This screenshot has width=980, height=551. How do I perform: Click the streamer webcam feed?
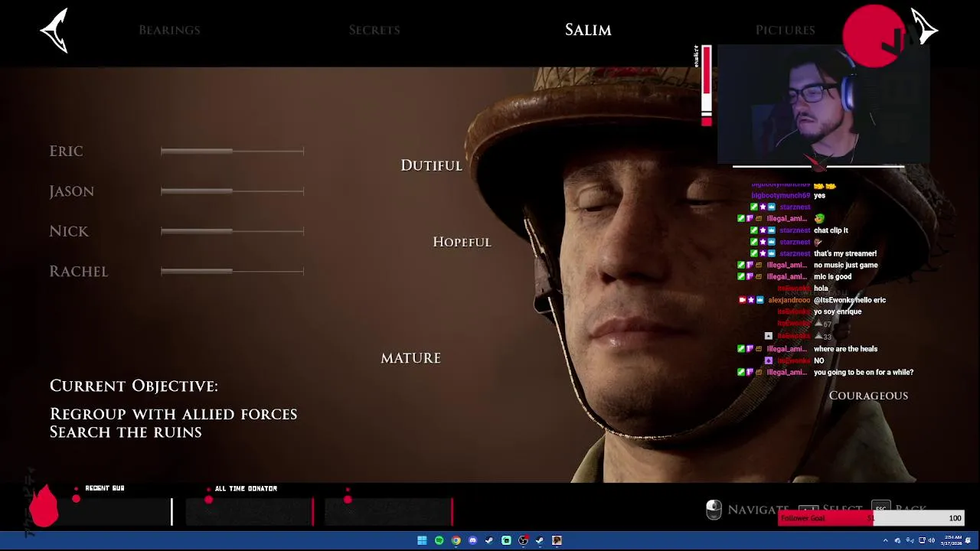[x=823, y=105]
